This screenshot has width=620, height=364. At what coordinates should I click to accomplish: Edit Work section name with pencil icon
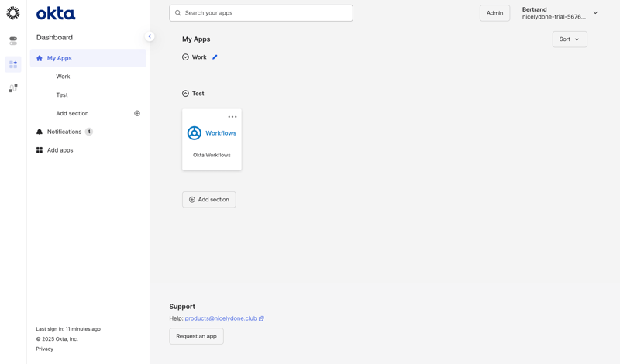pyautogui.click(x=215, y=57)
